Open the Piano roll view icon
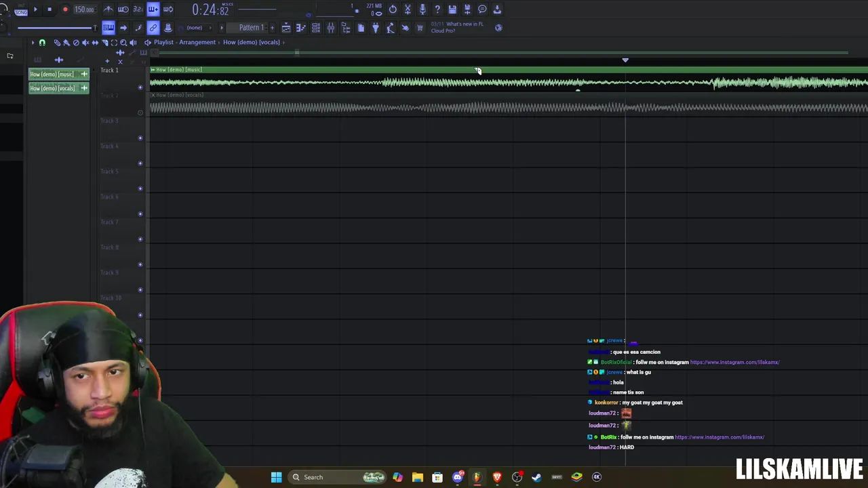 (x=301, y=28)
